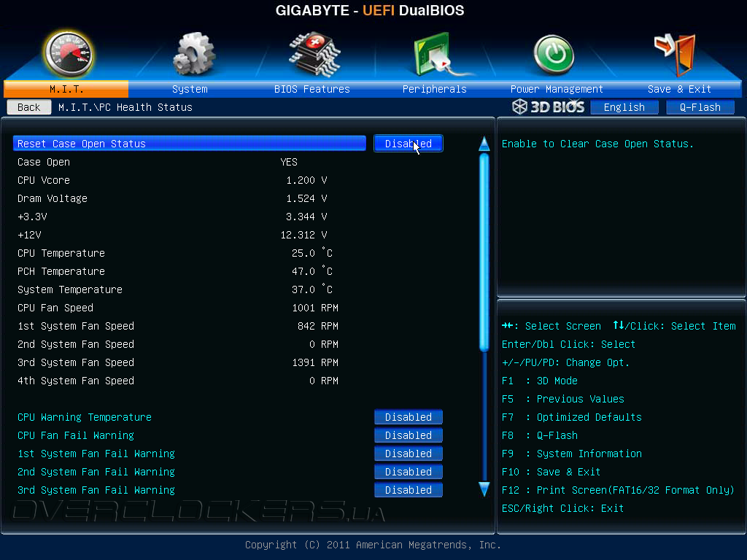
Task: Launch the Q-Flash utility button
Action: pyautogui.click(x=700, y=107)
